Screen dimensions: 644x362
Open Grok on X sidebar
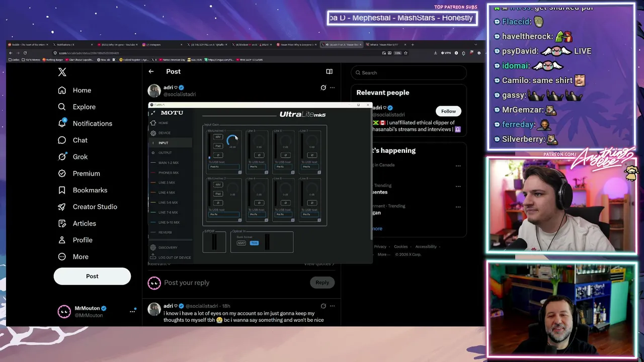tap(73, 157)
